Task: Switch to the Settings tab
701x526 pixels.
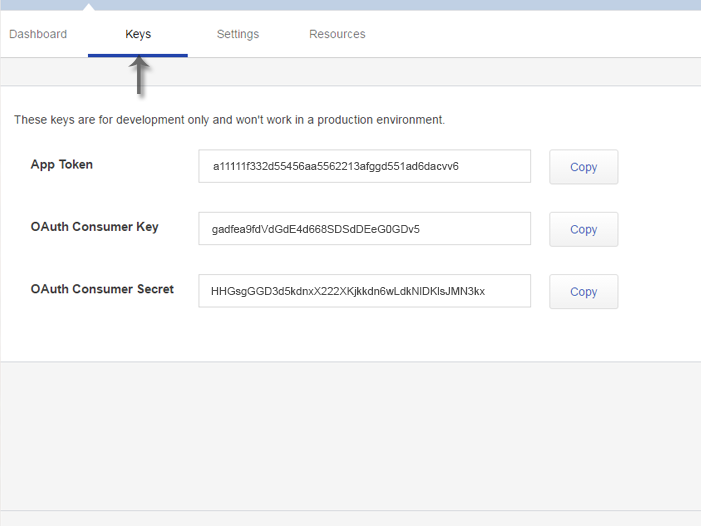Action: pos(238,34)
